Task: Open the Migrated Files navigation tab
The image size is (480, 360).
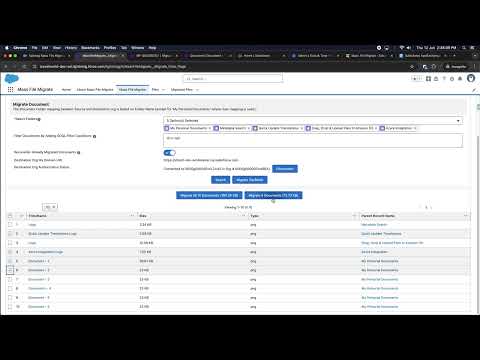Action: pyautogui.click(x=182, y=90)
